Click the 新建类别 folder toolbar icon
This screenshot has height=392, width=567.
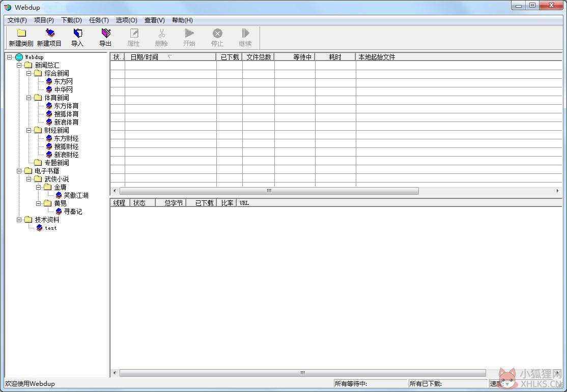21,33
